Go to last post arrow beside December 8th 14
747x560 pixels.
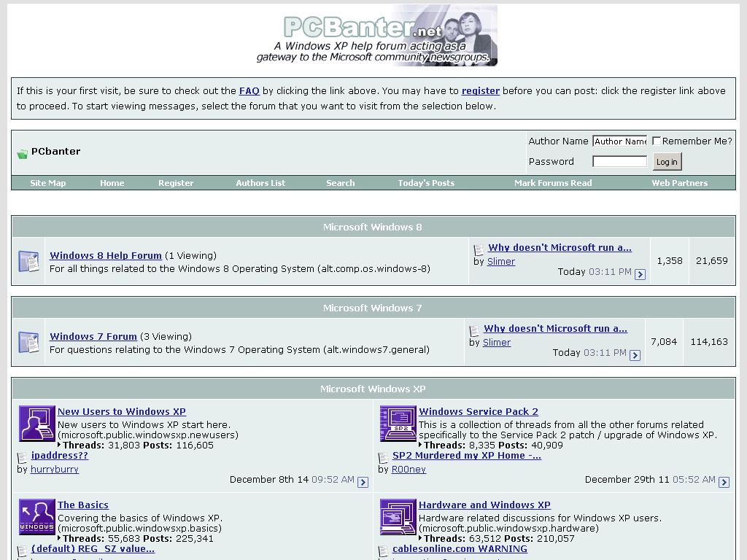363,482
